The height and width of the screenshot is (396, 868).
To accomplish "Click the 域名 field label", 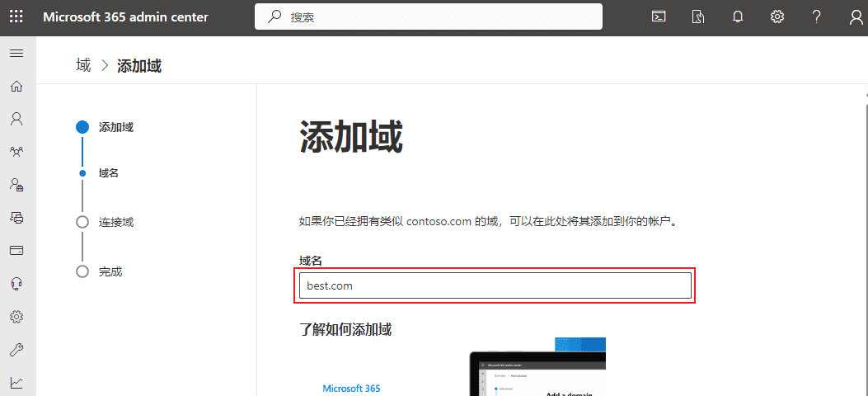I will point(311,261).
